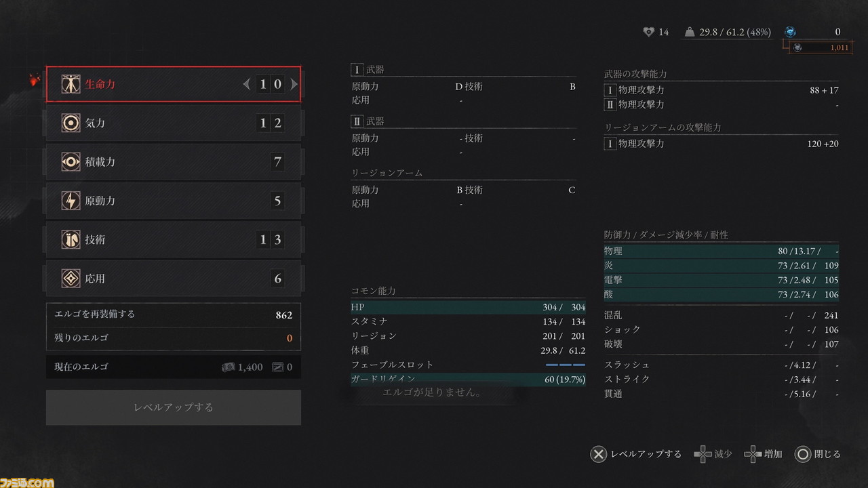Select the 原動力 row value 5
Screen dimensions: 868x488
[x=277, y=201]
